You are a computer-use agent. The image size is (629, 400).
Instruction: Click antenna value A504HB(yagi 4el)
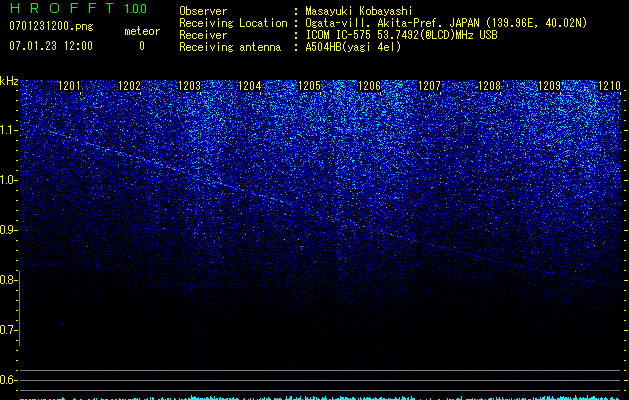tap(353, 47)
